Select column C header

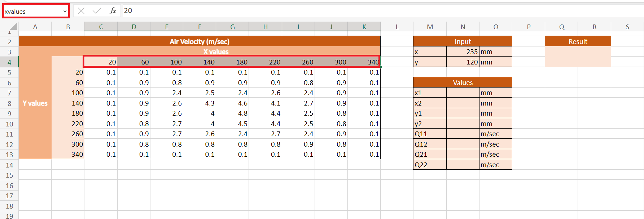tap(101, 27)
